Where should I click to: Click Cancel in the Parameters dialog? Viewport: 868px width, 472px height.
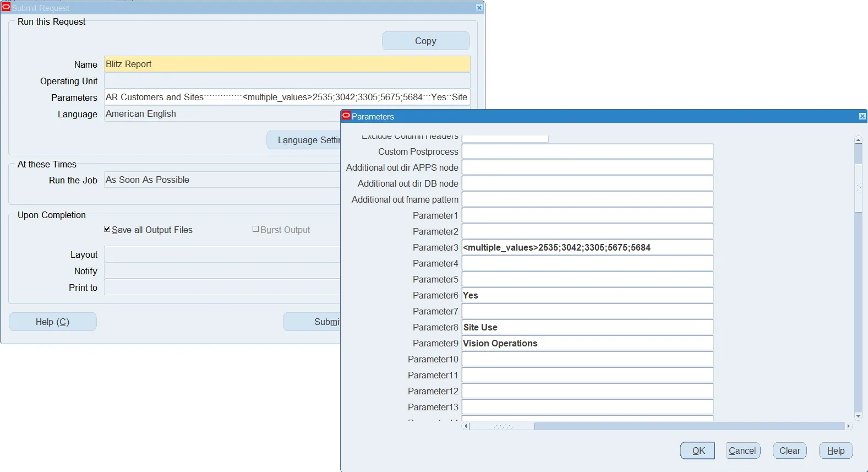point(743,451)
